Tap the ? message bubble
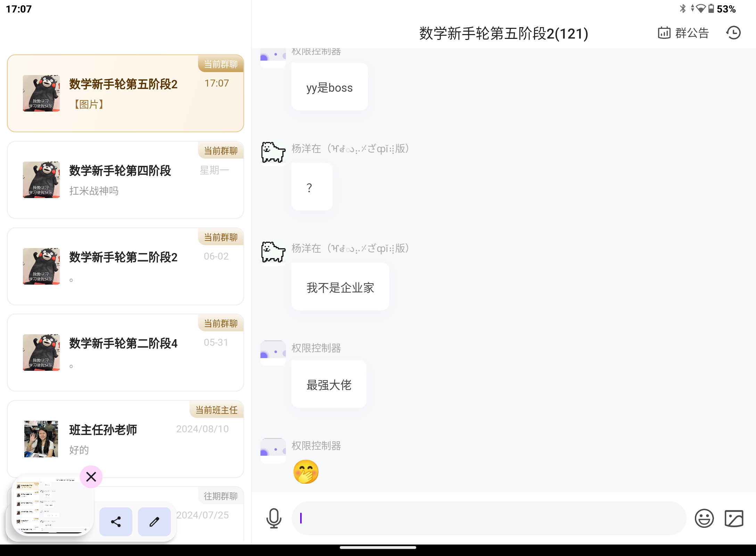Screen dimensions: 756x556 coord(312,187)
